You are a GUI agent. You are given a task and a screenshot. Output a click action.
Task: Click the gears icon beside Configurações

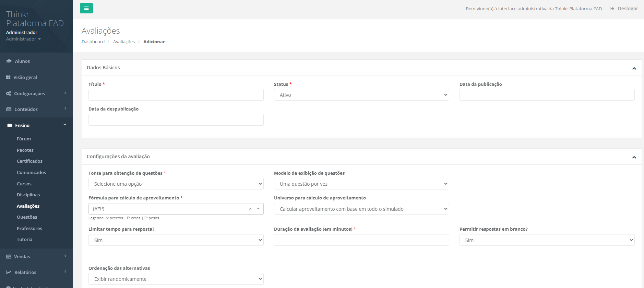(x=9, y=93)
